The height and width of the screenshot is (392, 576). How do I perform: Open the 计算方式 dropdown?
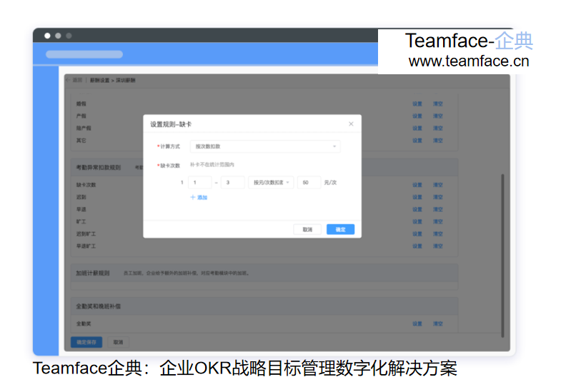pyautogui.click(x=264, y=146)
